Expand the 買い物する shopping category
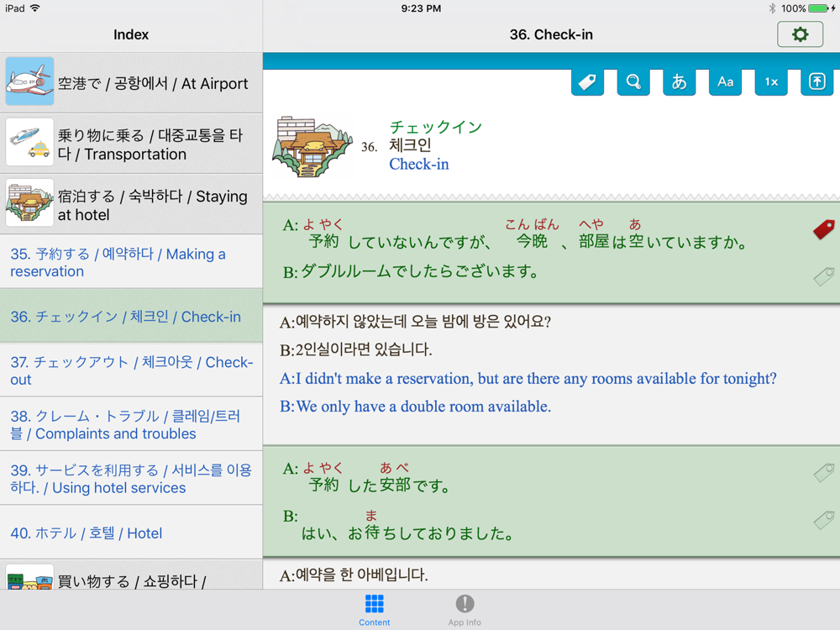This screenshot has height=630, width=840. click(x=131, y=575)
